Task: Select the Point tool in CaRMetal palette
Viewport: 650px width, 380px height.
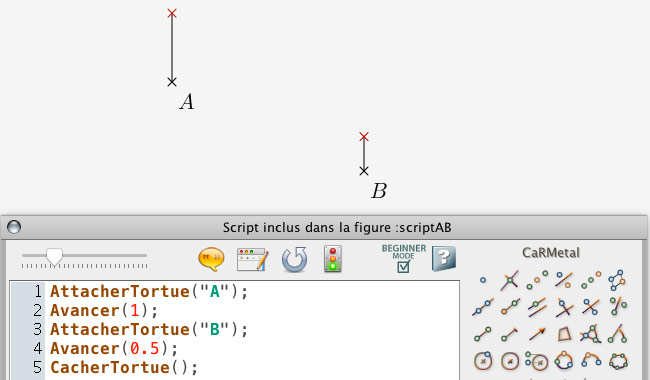Action: coord(483,280)
